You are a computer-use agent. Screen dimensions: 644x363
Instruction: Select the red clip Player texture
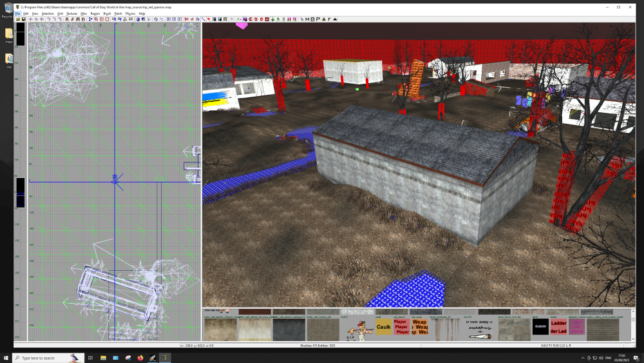(x=402, y=327)
